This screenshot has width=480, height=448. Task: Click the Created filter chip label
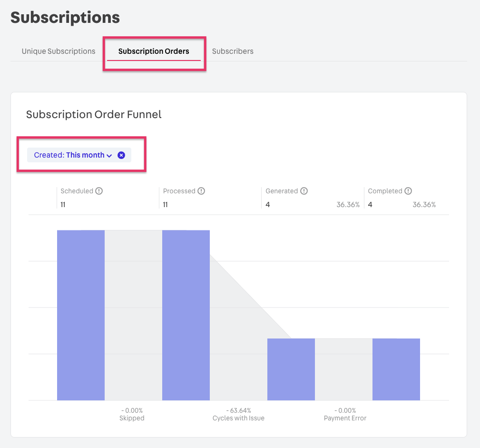tap(69, 155)
